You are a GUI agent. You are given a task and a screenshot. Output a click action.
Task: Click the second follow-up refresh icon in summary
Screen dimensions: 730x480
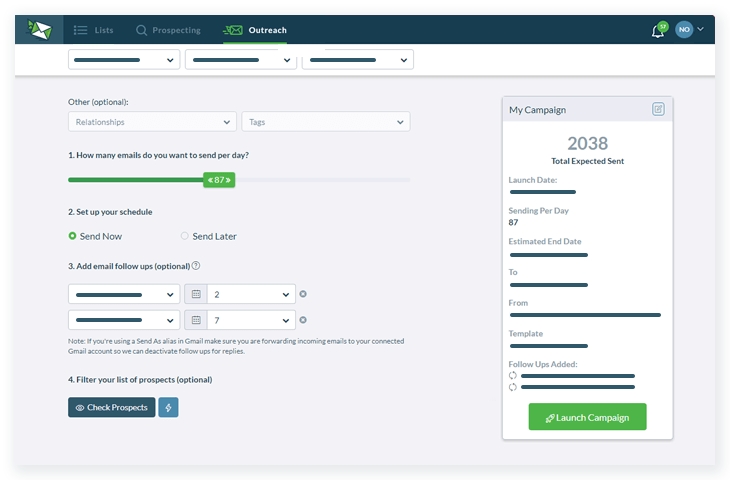tap(513, 387)
